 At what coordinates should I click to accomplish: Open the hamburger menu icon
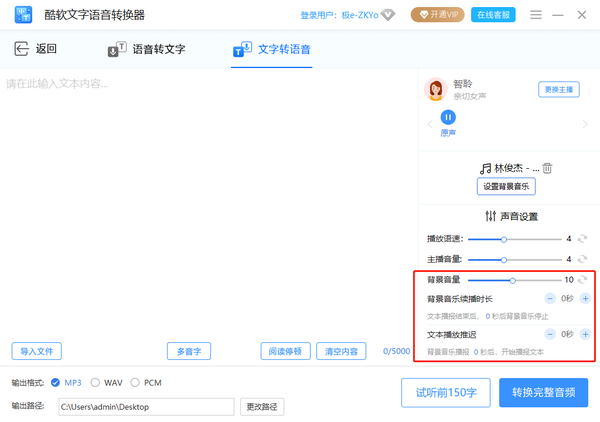536,15
